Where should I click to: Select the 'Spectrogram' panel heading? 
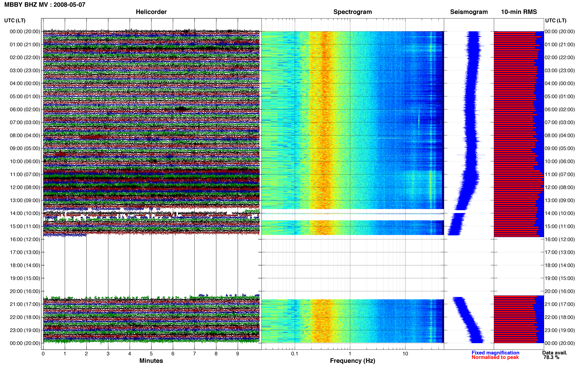click(352, 12)
